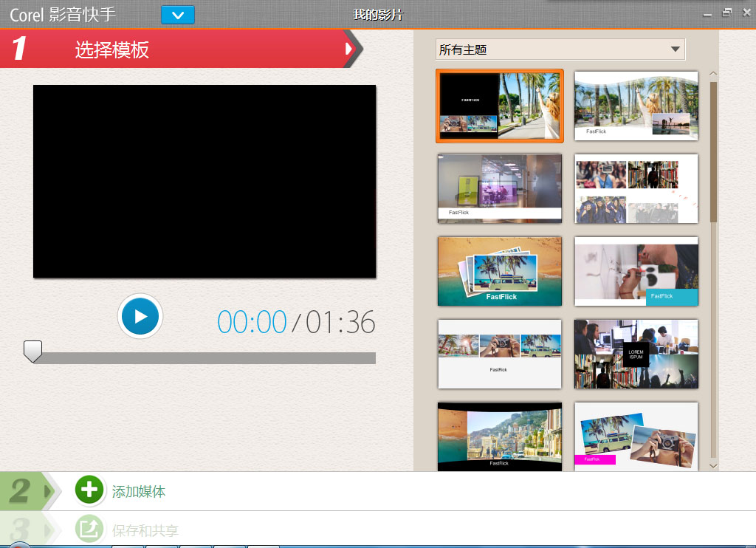Select the wavy-edge palm tree template

coord(636,106)
